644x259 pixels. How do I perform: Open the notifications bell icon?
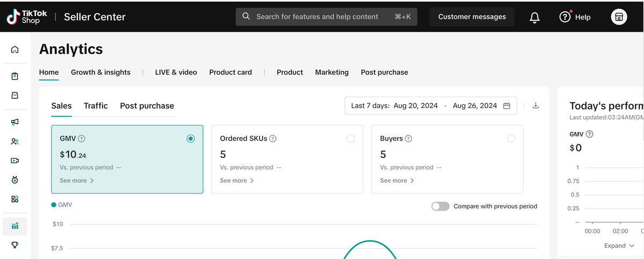[535, 17]
